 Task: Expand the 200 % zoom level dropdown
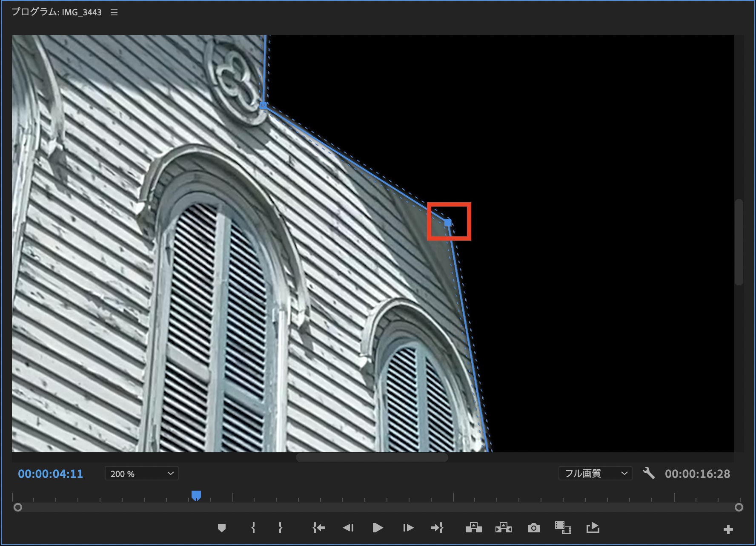141,474
